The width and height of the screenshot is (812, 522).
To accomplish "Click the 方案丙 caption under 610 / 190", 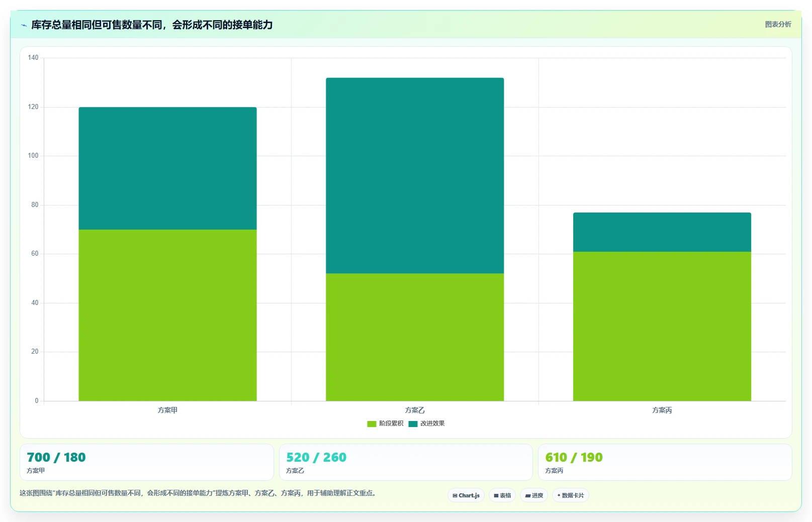I will (x=554, y=471).
